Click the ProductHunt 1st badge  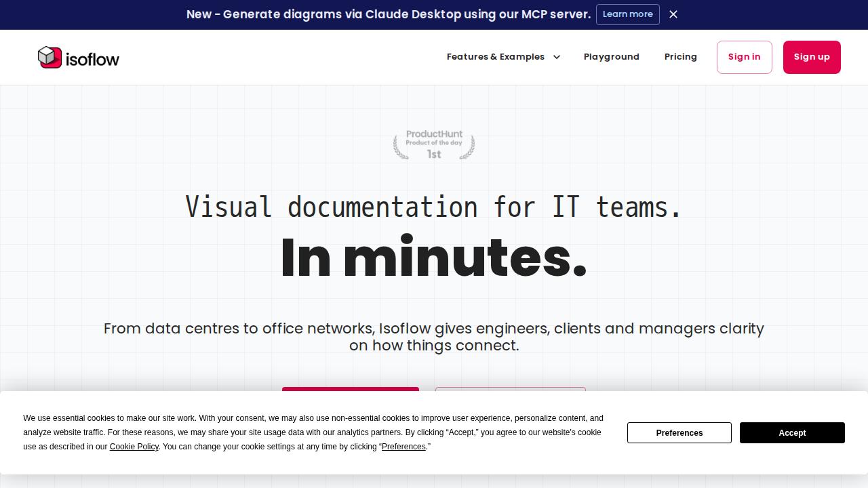point(434,144)
